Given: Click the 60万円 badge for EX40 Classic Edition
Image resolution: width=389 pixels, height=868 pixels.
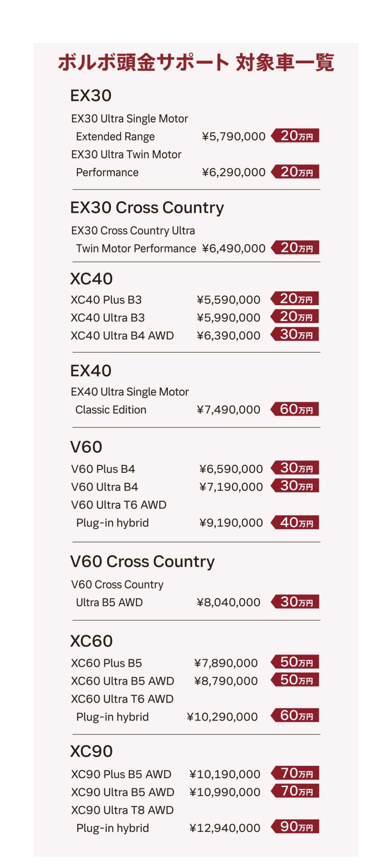Looking at the screenshot, I should click(x=294, y=409).
